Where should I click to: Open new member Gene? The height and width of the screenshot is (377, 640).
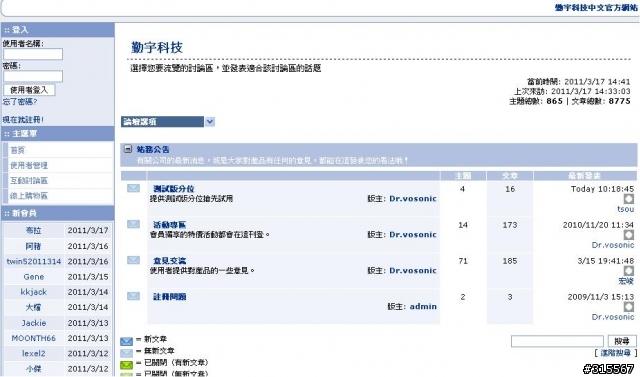click(x=33, y=277)
